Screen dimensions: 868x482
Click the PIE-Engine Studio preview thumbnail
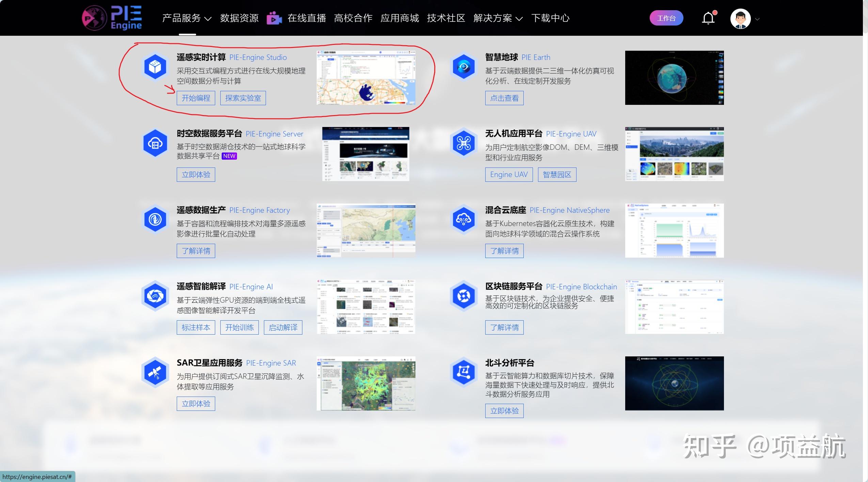click(366, 78)
